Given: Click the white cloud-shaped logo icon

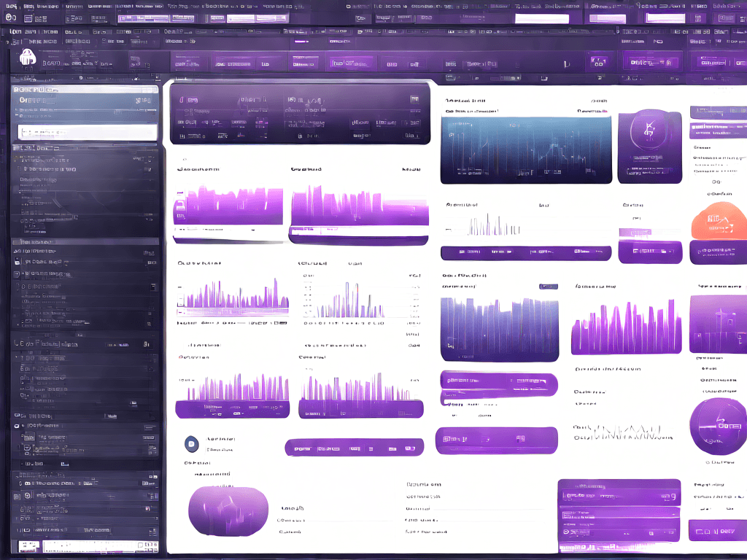Looking at the screenshot, I should click(x=28, y=57).
